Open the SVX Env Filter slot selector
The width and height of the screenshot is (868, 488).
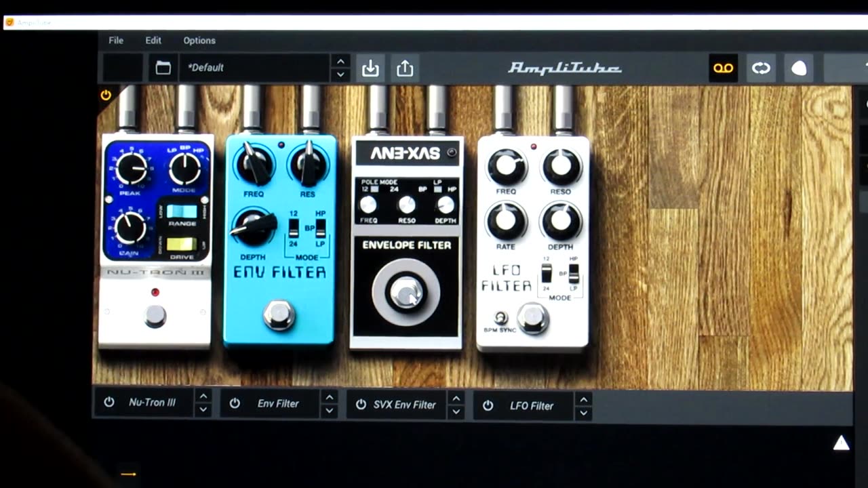[405, 405]
